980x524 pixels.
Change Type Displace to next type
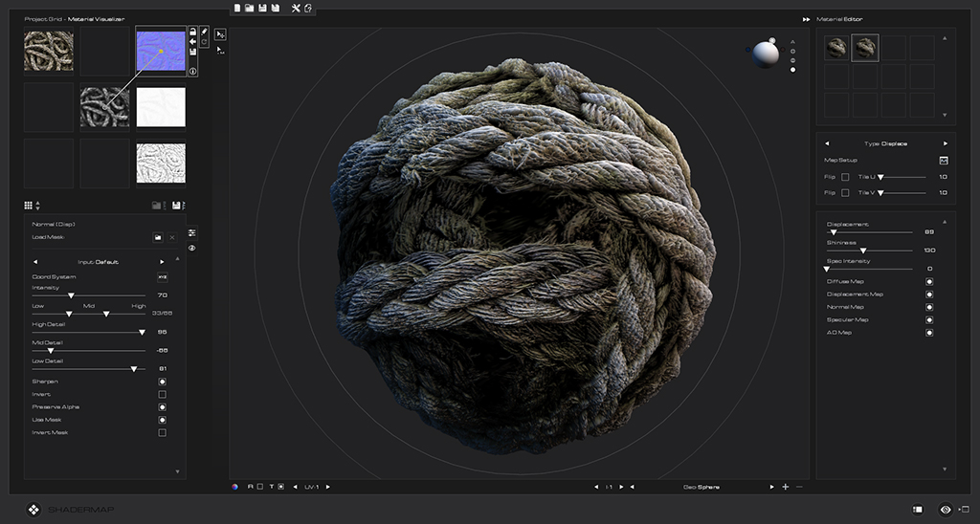[946, 143]
